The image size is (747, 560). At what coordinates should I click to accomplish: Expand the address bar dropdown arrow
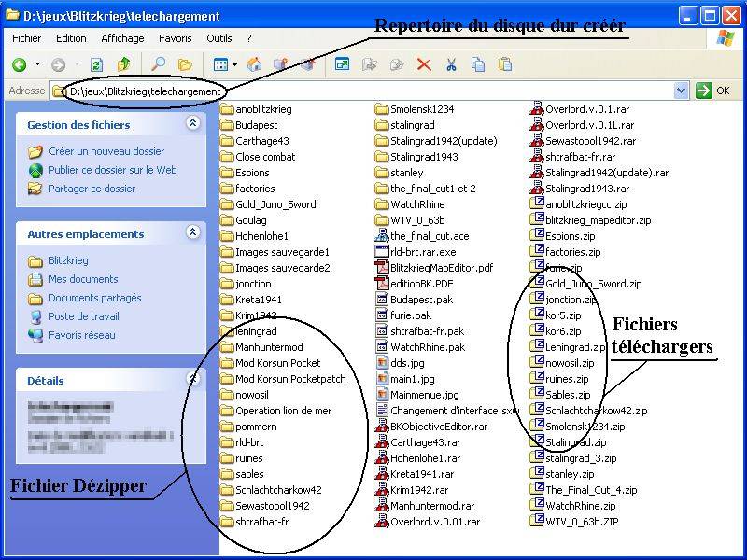click(682, 91)
